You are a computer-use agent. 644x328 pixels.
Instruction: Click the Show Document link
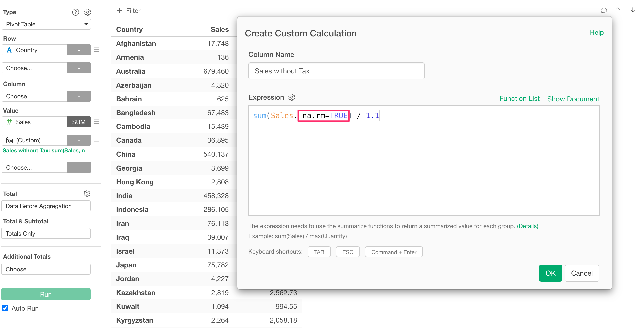[x=573, y=99]
